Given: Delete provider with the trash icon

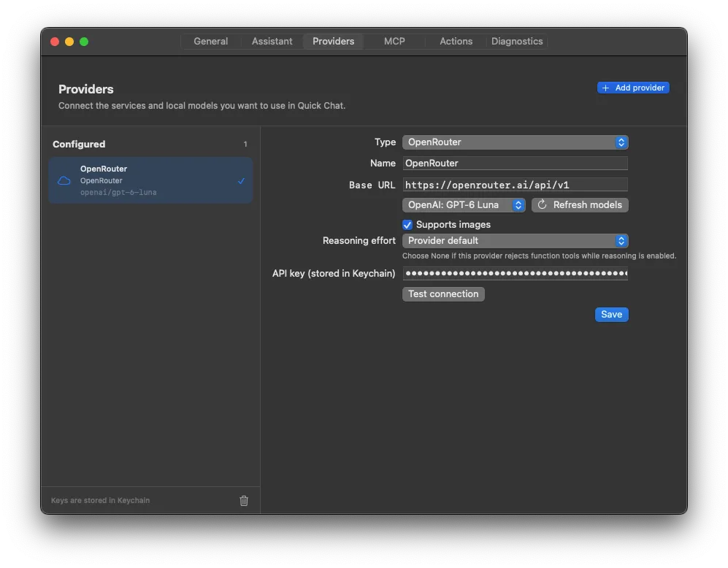Looking at the screenshot, I should [x=244, y=501].
